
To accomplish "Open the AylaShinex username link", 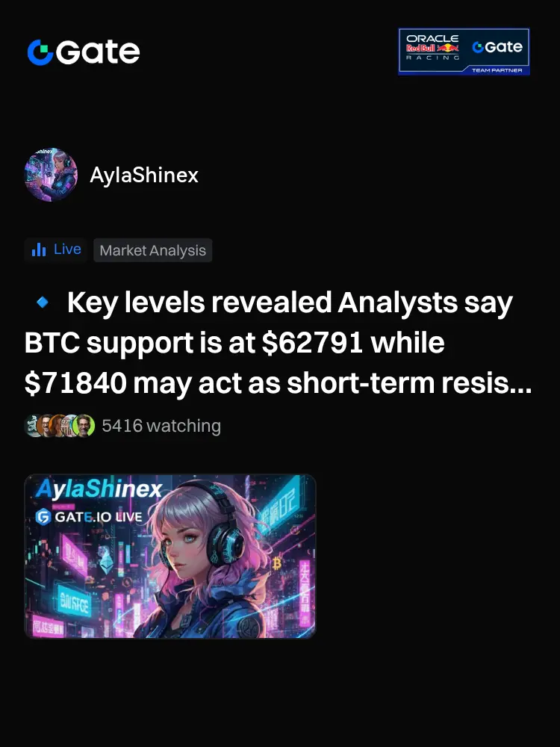I will [x=144, y=175].
